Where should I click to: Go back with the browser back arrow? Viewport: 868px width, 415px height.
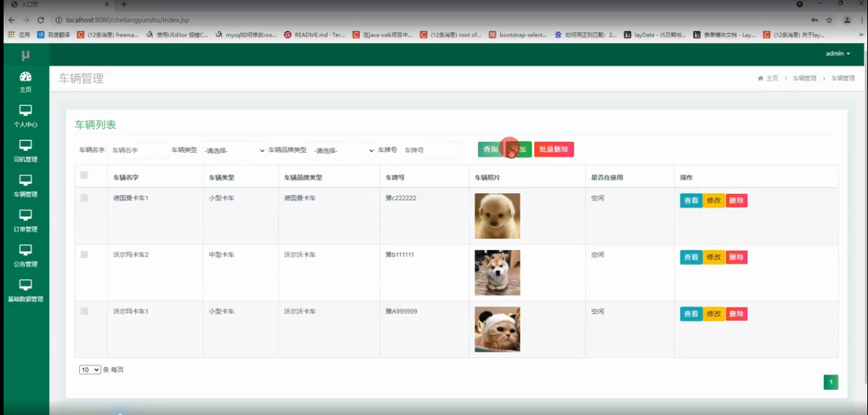click(12, 20)
